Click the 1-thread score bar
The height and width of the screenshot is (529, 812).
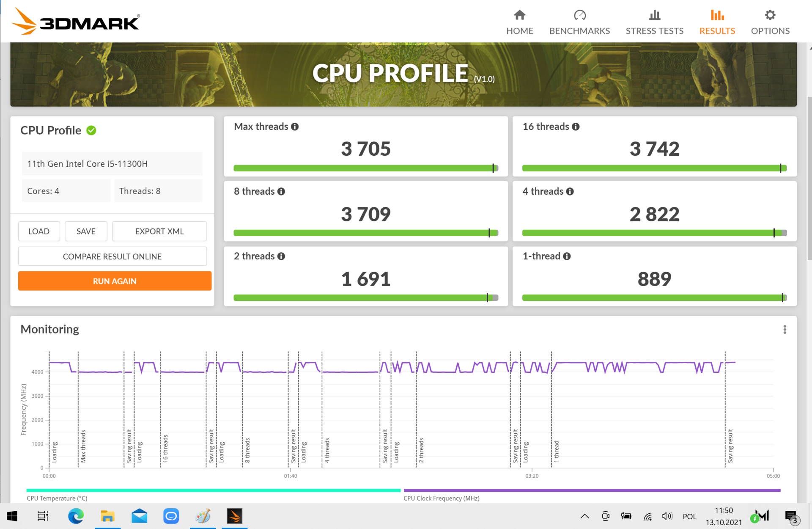coord(654,298)
